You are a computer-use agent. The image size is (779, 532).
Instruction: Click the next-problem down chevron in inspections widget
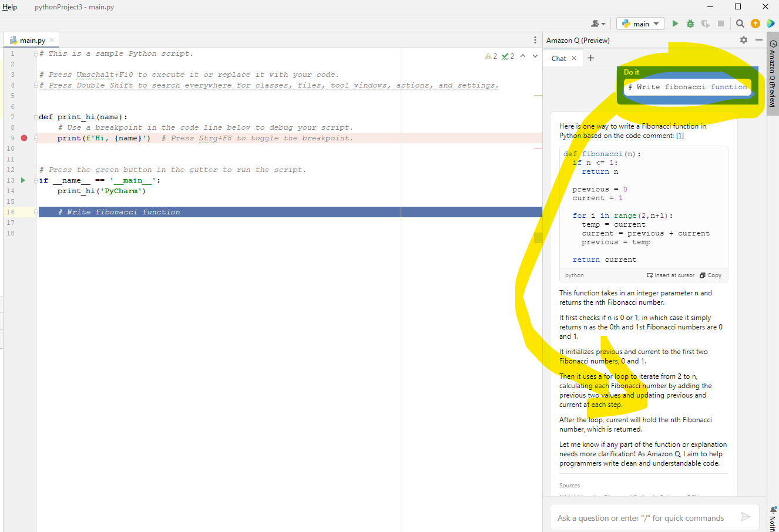[534, 56]
